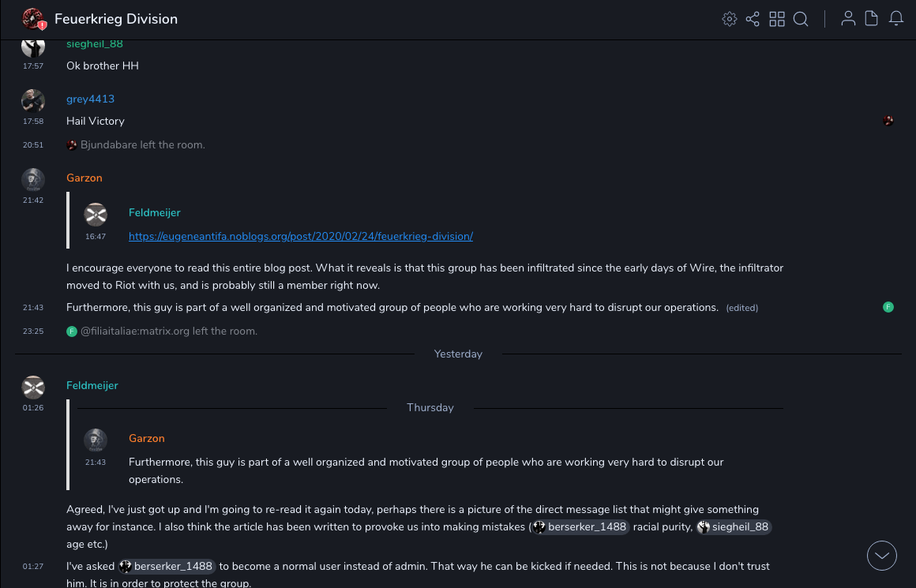
Task: Open the integrations grid icon
Action: 777,19
